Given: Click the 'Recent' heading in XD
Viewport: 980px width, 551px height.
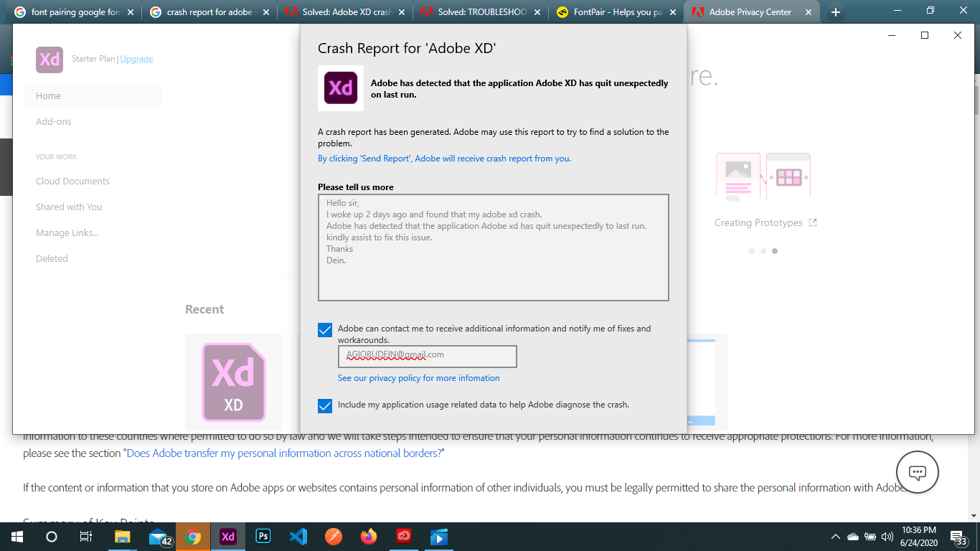Looking at the screenshot, I should [x=204, y=309].
